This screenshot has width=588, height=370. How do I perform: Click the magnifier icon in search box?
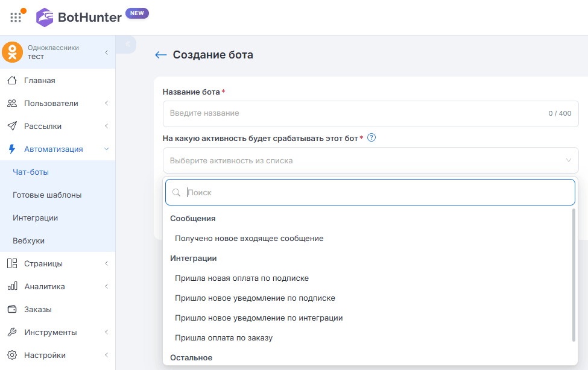point(176,193)
